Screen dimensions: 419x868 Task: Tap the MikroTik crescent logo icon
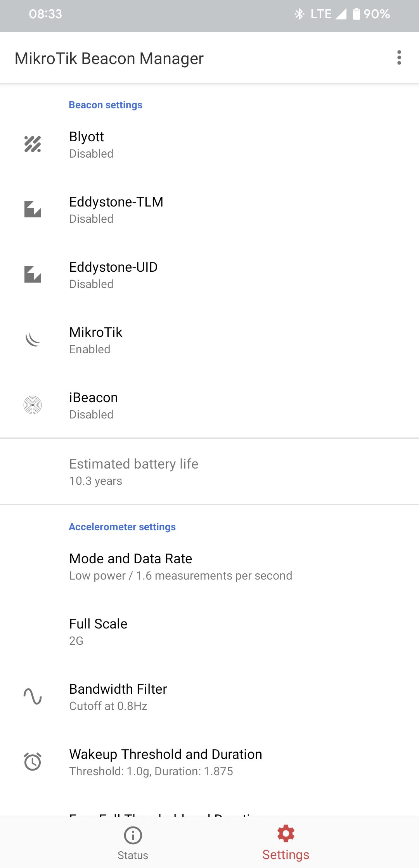pyautogui.click(x=33, y=340)
